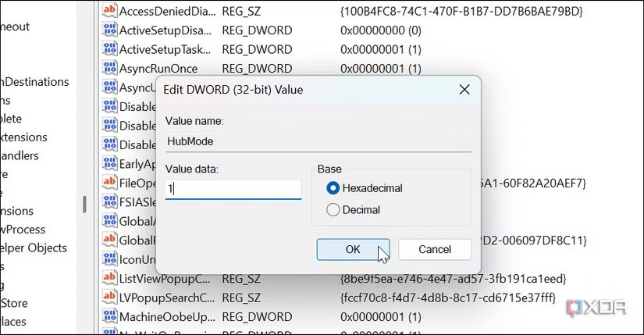Close the Edit DWORD dialog window
The height and width of the screenshot is (335, 644).
pos(464,90)
